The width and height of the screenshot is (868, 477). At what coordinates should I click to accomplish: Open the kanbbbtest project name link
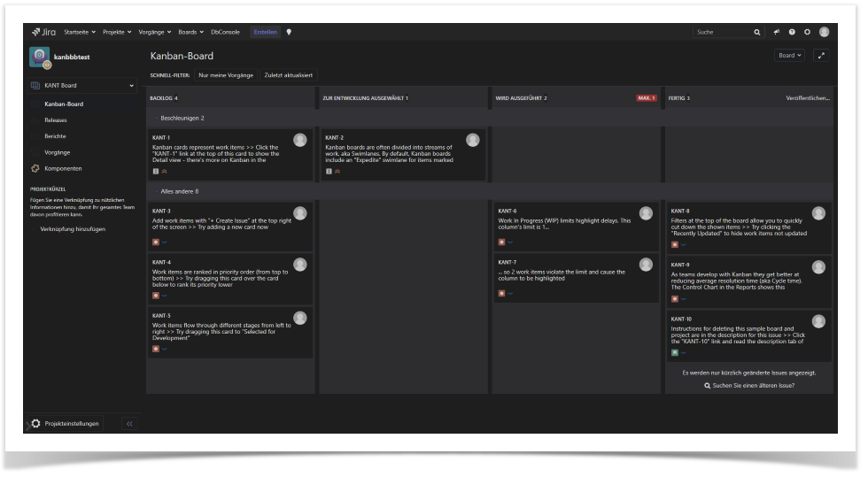[x=72, y=57]
